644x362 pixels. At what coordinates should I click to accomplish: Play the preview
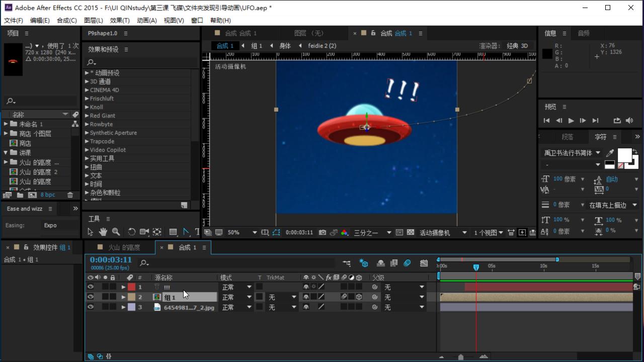571,121
